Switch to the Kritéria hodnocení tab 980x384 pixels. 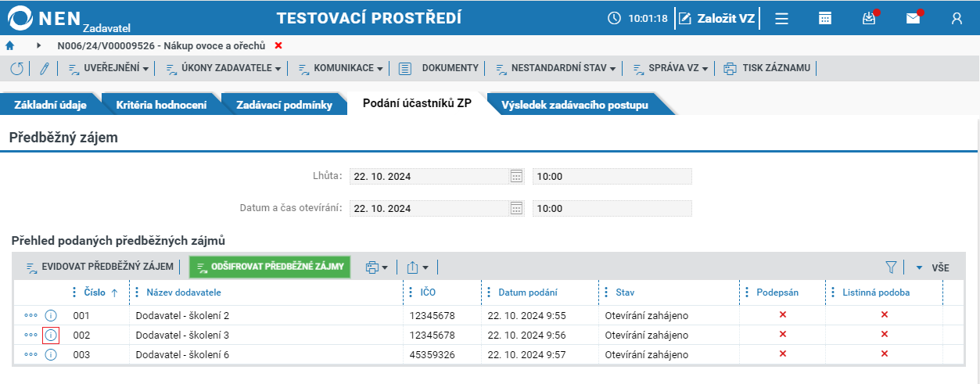point(161,105)
